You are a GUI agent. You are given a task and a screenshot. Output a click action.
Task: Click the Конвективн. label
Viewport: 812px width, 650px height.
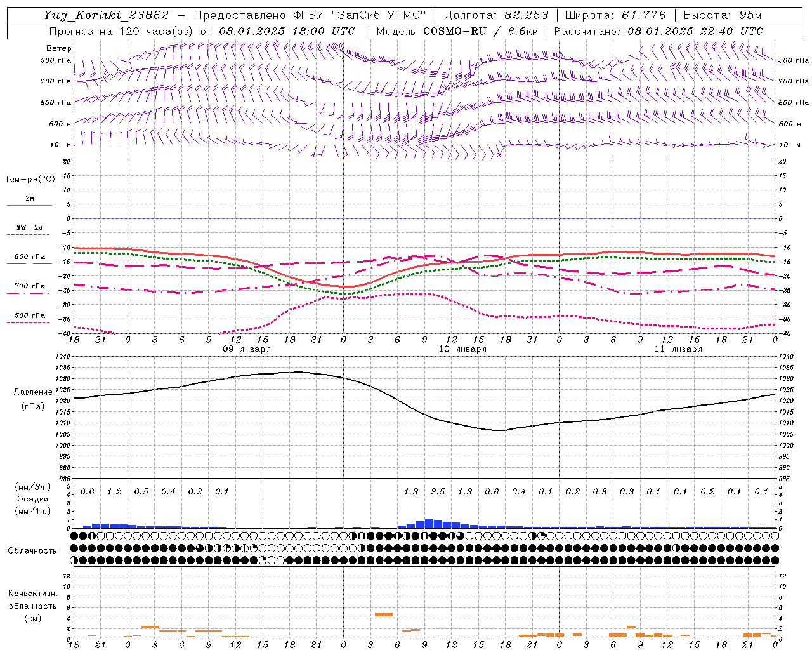pyautogui.click(x=32, y=594)
